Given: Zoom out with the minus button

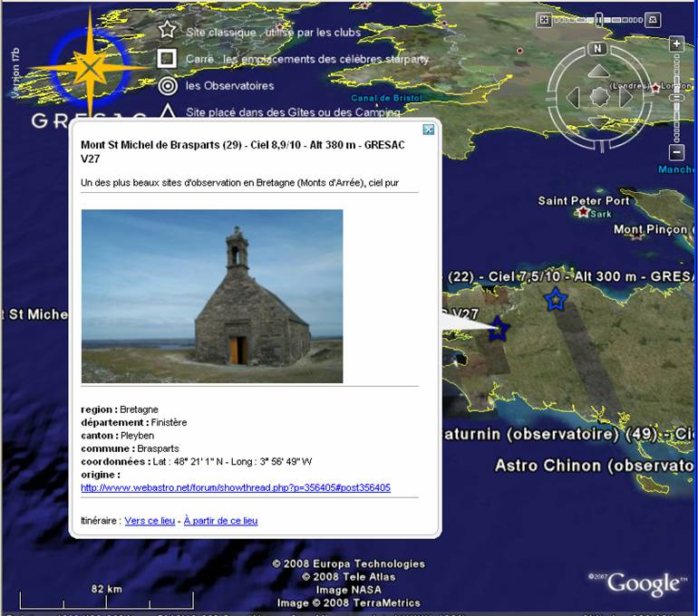Looking at the screenshot, I should pyautogui.click(x=676, y=152).
